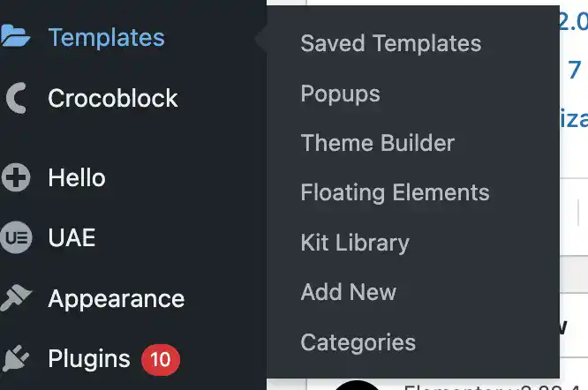Image resolution: width=588 pixels, height=390 pixels.
Task: Open Popups from the Templates flyout
Action: point(340,94)
